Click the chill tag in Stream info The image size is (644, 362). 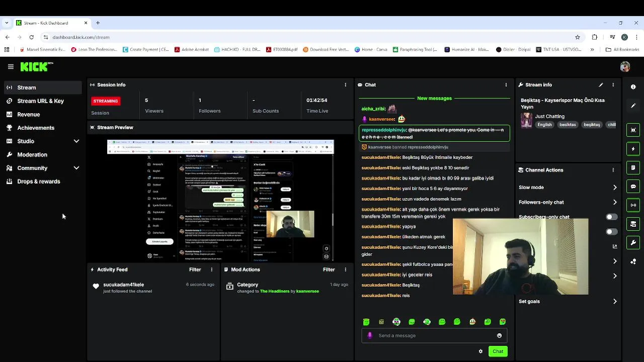(611, 125)
